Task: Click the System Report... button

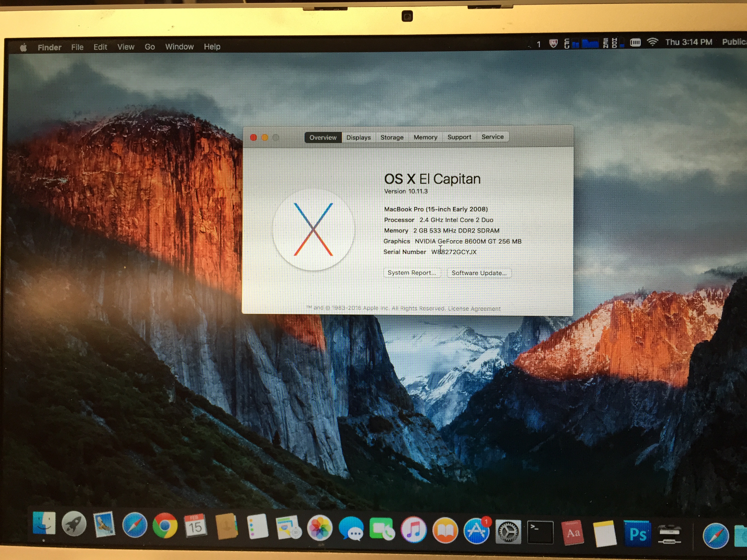Action: [x=412, y=273]
